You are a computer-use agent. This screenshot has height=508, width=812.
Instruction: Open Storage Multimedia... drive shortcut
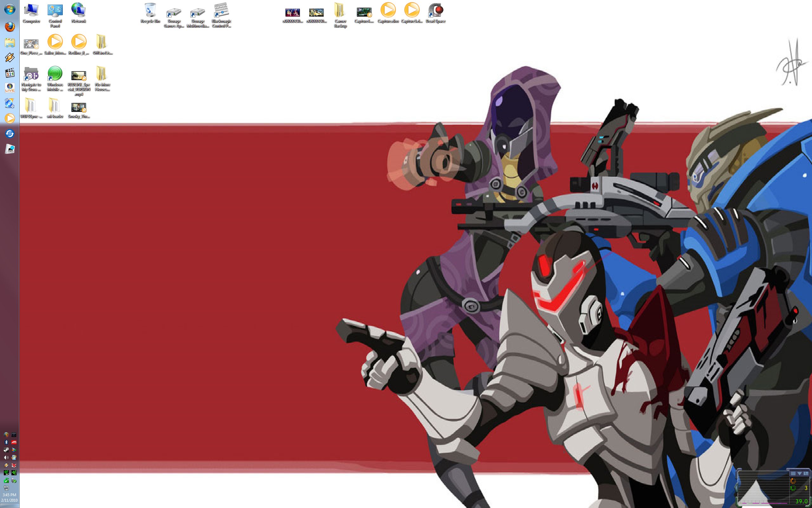click(x=198, y=18)
